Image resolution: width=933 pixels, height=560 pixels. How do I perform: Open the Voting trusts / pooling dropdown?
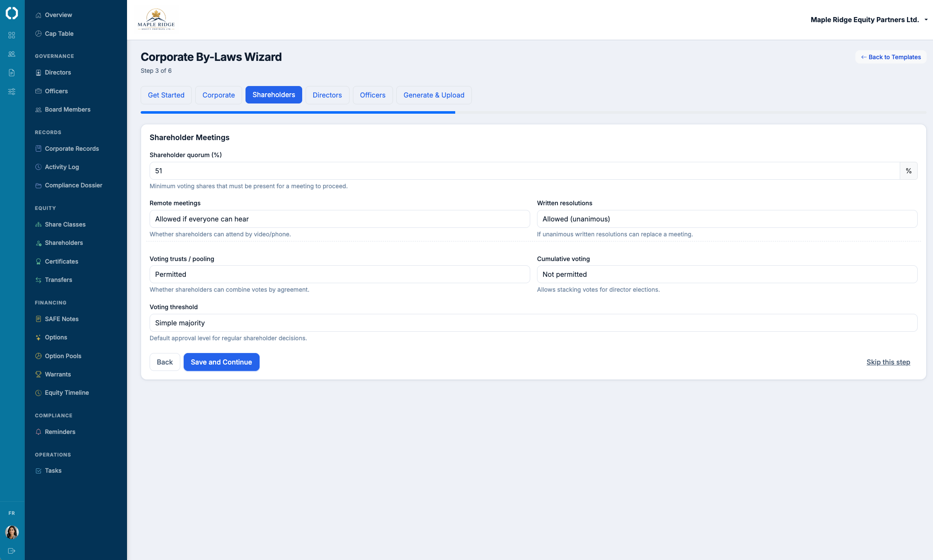[340, 274]
